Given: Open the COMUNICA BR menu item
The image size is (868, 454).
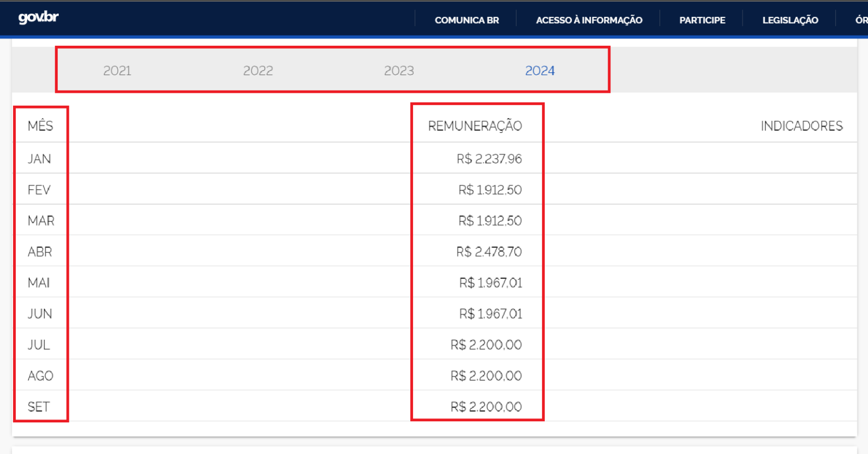Looking at the screenshot, I should pos(467,20).
